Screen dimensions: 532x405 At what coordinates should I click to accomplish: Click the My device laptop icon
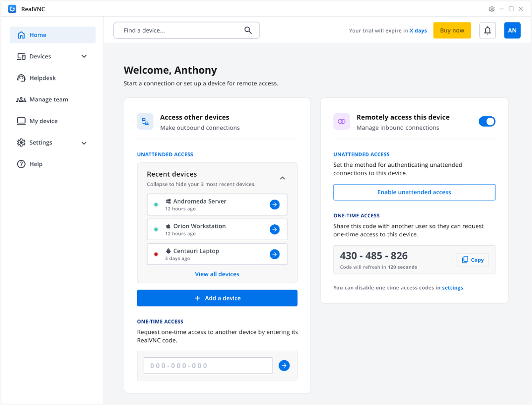pos(21,121)
